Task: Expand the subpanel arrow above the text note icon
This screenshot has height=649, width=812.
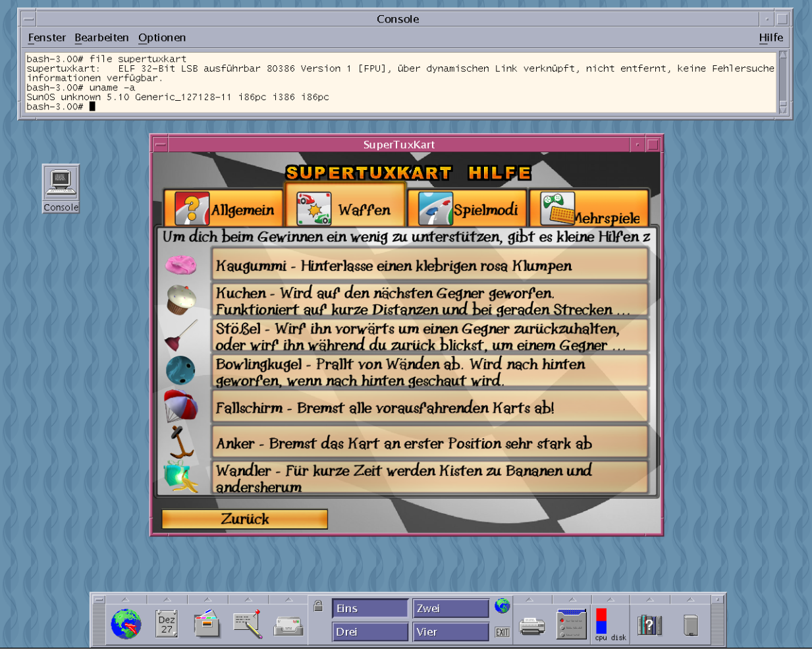Action: [x=248, y=600]
